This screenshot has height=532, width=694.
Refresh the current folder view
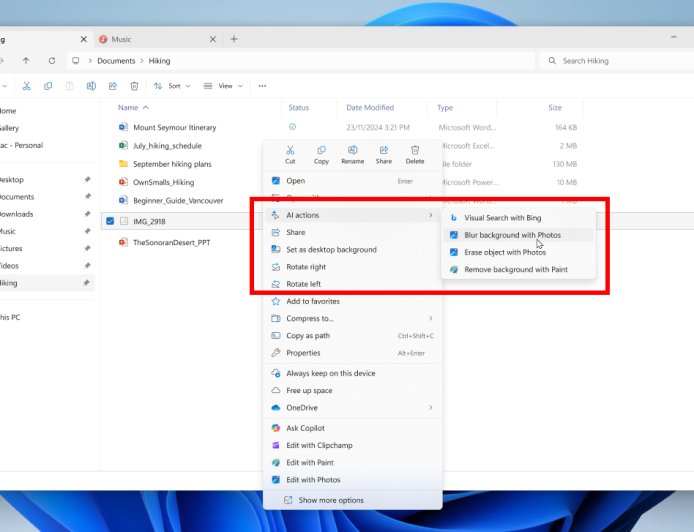[x=51, y=61]
